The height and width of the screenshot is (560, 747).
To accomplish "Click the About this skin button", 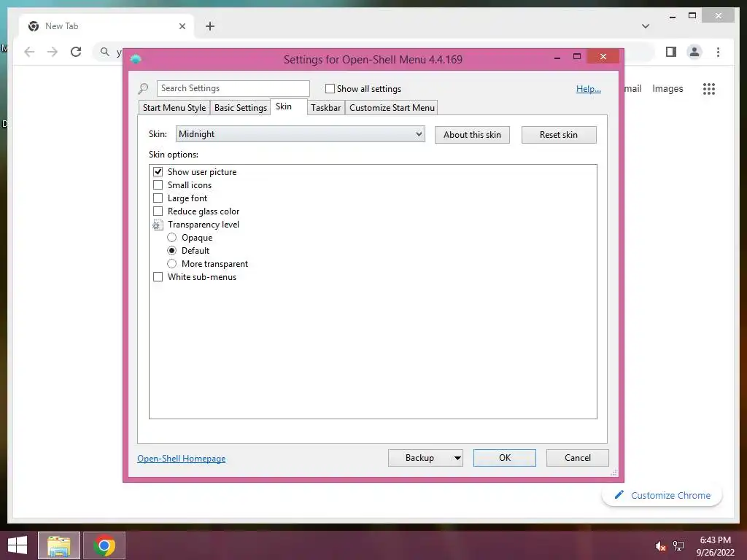I will pyautogui.click(x=472, y=135).
